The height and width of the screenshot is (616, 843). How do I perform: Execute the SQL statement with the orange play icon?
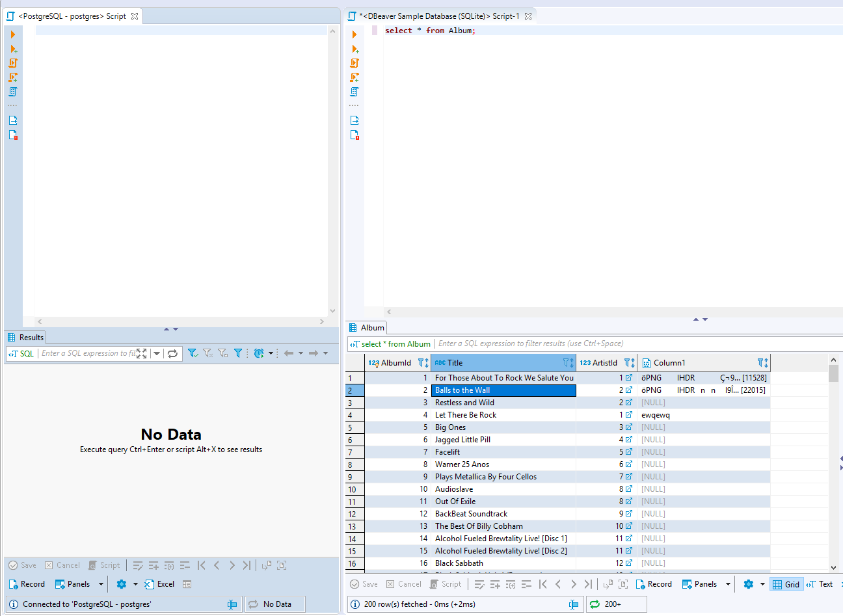[x=355, y=34]
